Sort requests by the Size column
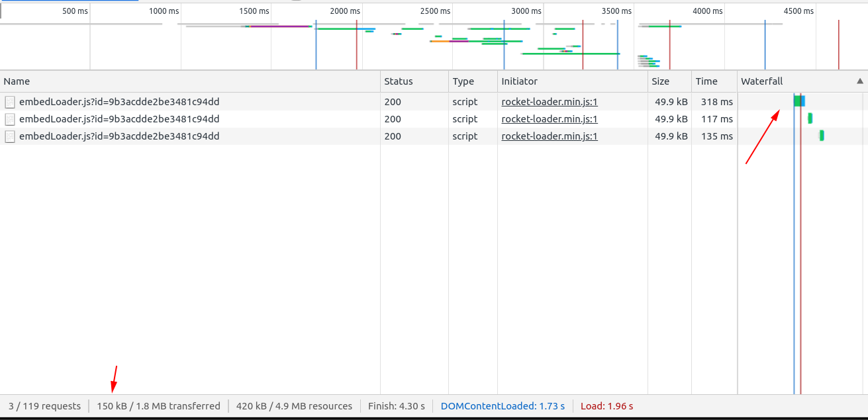The image size is (868, 420). pos(660,81)
